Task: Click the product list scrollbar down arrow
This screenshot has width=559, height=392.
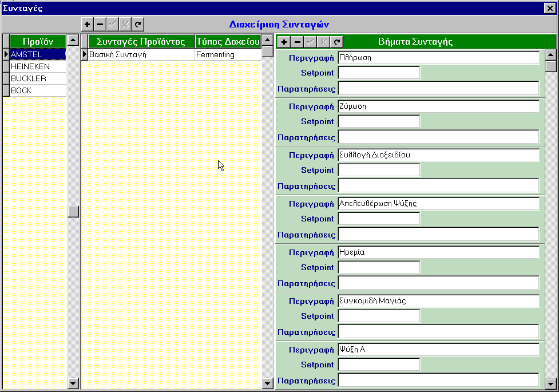Action: tap(73, 383)
